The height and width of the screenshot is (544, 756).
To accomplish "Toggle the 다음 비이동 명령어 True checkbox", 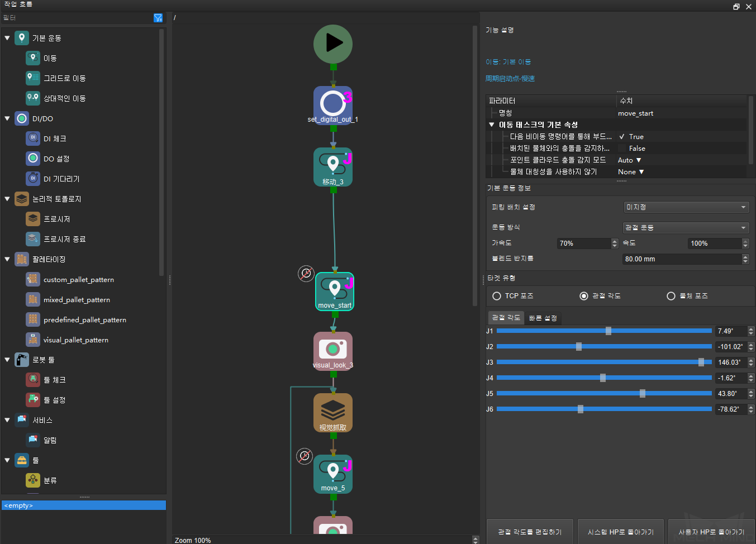I will coord(622,137).
